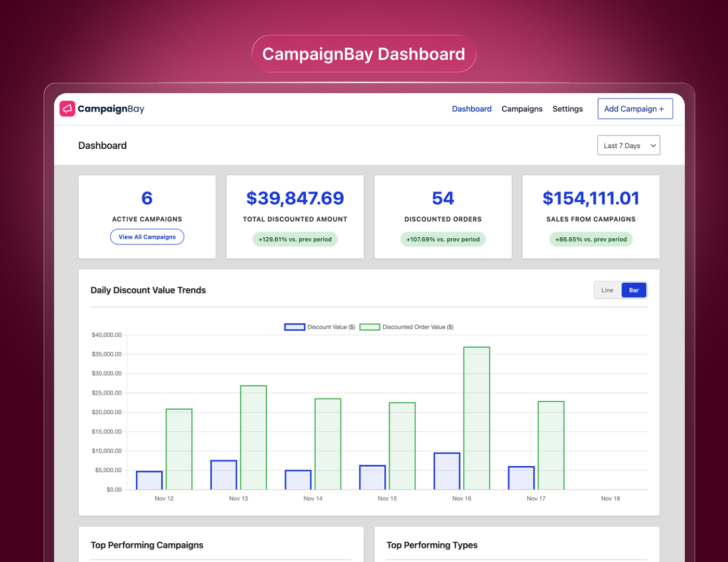Open the Settings nav item

(567, 109)
